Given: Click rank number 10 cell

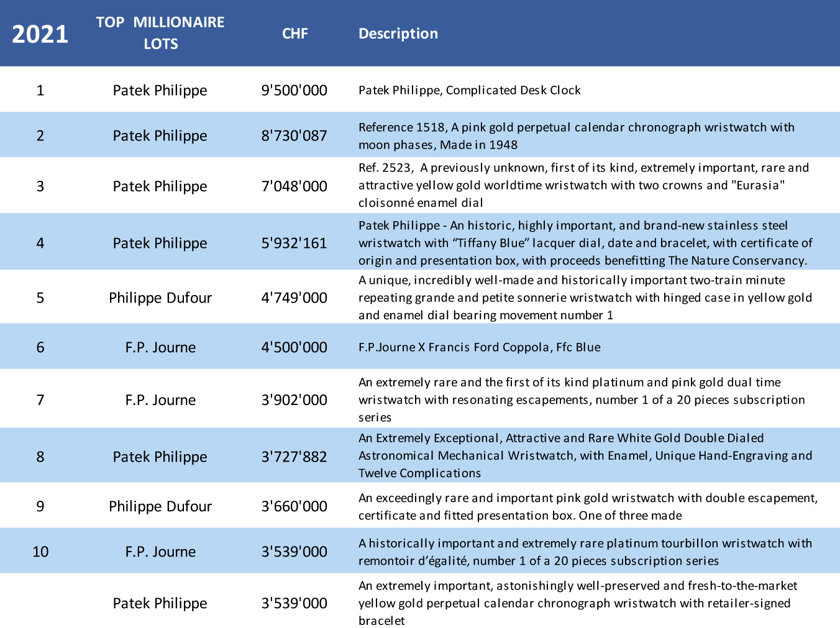Looking at the screenshot, I should pyautogui.click(x=40, y=552).
